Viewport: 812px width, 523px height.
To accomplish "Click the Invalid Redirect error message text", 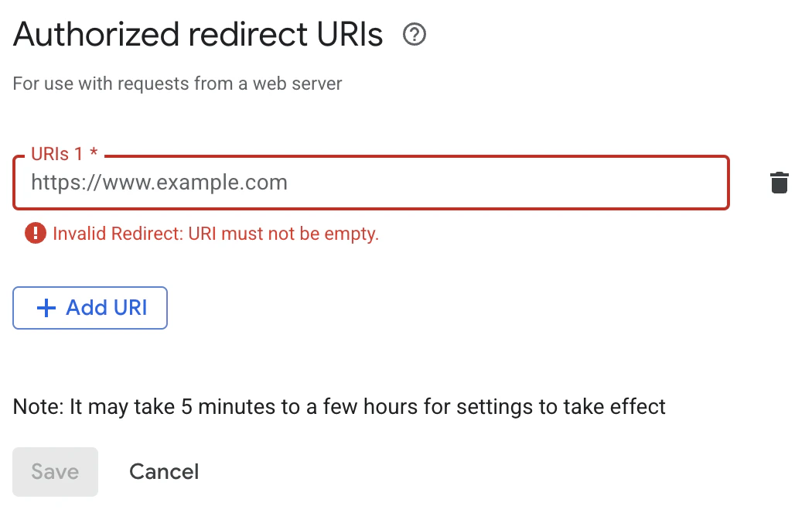I will (x=215, y=233).
